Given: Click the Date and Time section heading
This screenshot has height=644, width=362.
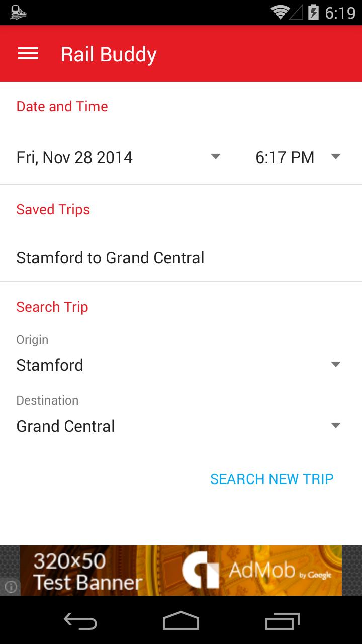Looking at the screenshot, I should tap(62, 106).
